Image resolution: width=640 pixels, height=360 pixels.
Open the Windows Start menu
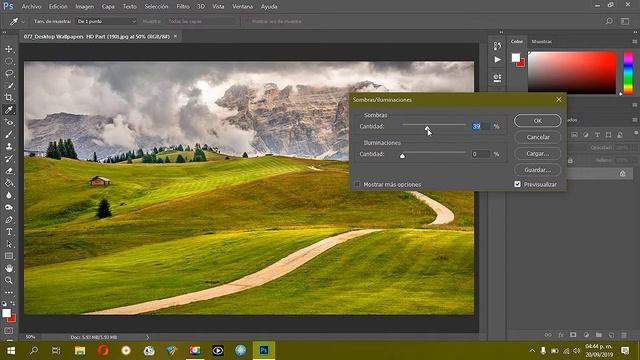11,351
